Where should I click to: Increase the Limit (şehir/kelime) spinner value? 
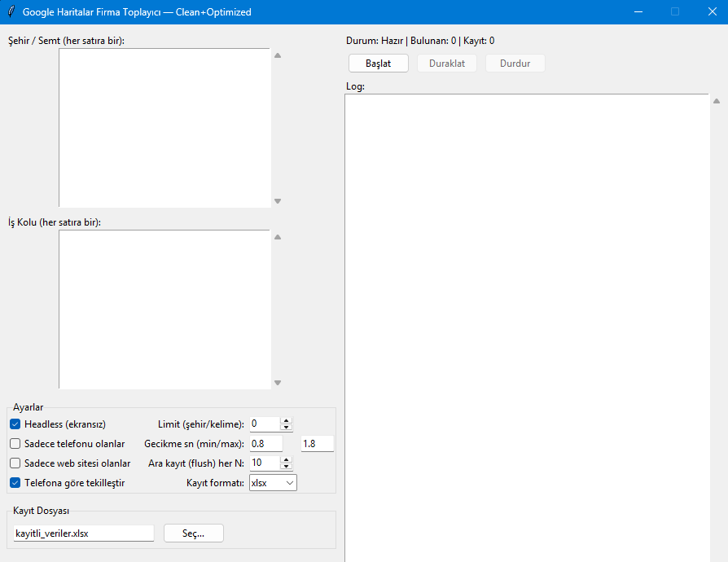287,420
